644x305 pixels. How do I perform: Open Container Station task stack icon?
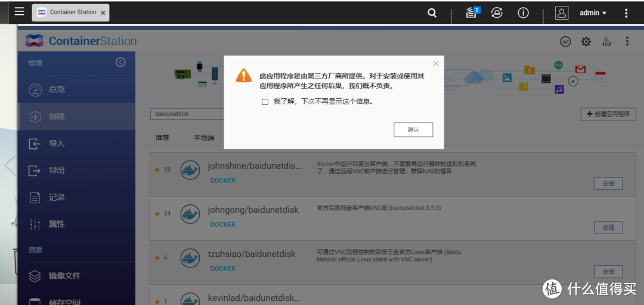[606, 42]
